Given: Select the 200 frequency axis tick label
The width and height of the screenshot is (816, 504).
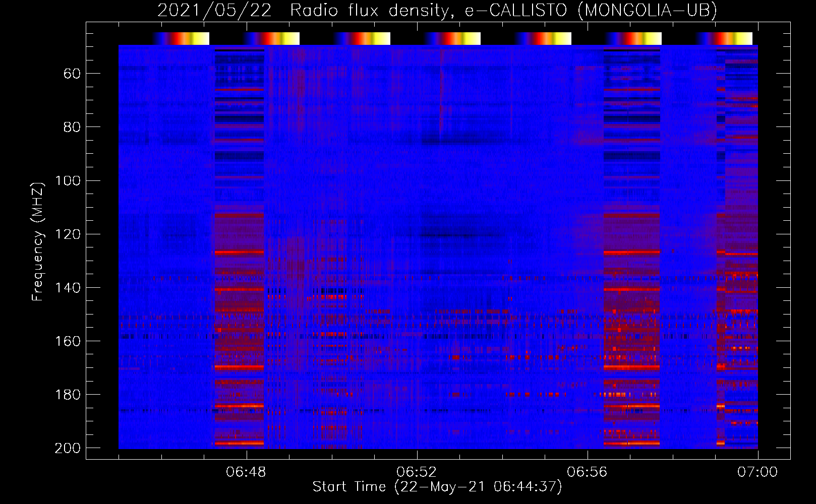Looking at the screenshot, I should (68, 448).
